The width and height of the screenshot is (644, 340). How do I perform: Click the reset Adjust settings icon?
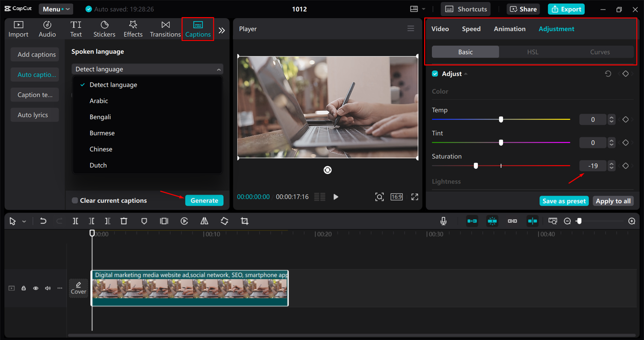coord(608,74)
